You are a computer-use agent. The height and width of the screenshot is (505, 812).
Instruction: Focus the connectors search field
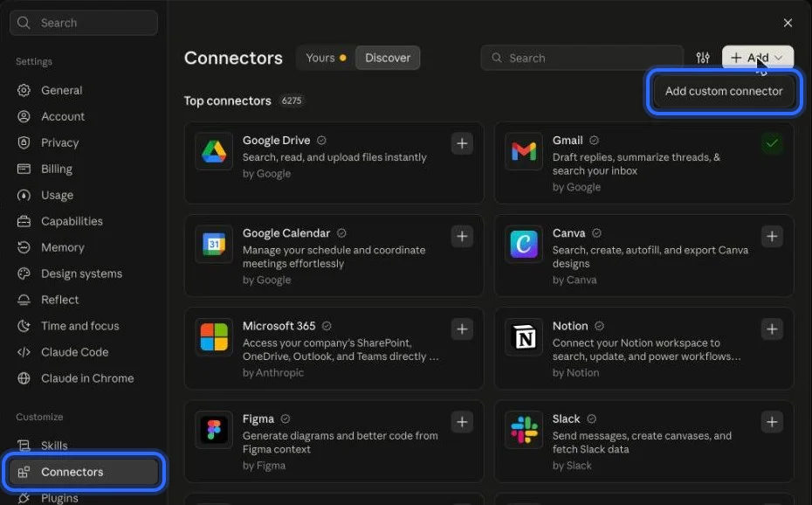pos(582,58)
